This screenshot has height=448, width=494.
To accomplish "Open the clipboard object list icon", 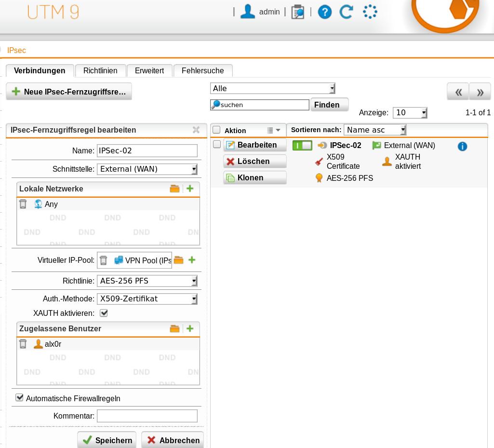I will click(x=298, y=12).
